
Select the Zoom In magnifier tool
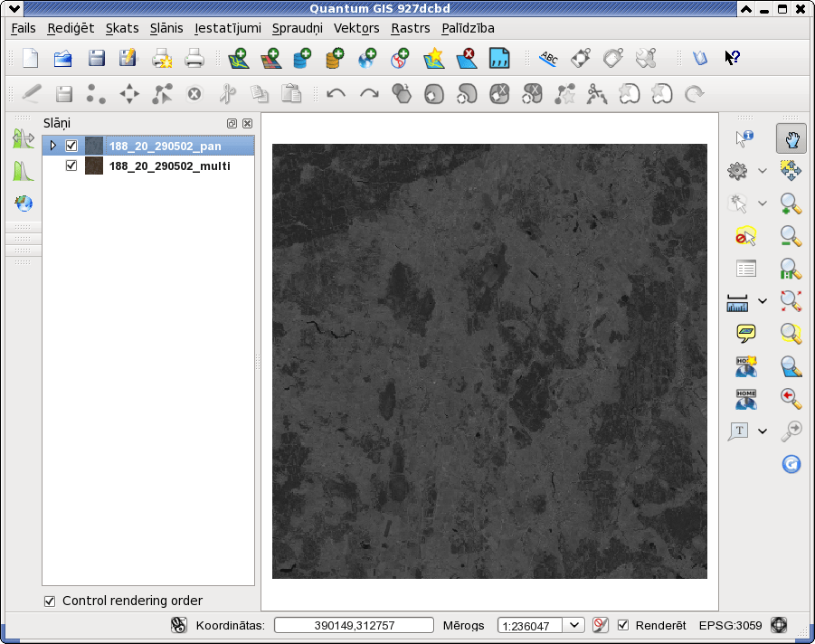click(791, 204)
